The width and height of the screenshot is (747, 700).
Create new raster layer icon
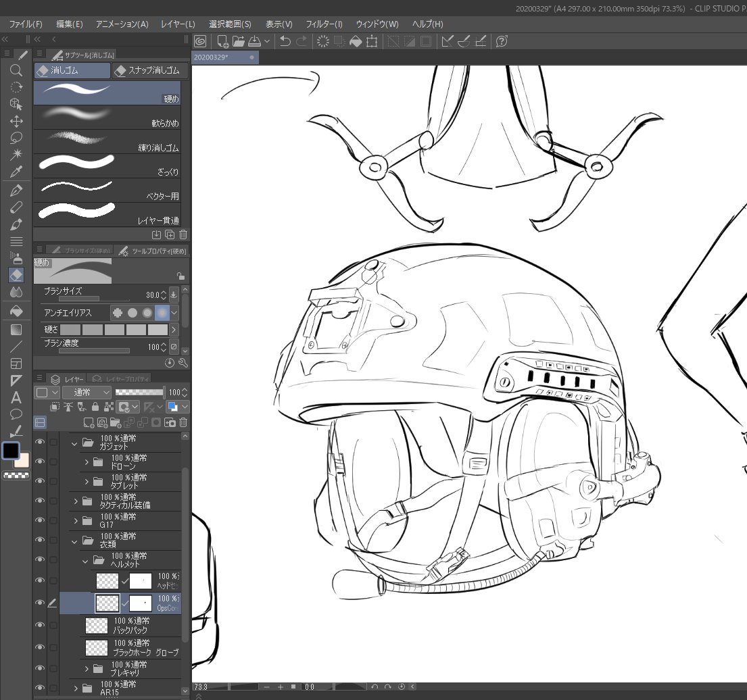(x=89, y=422)
